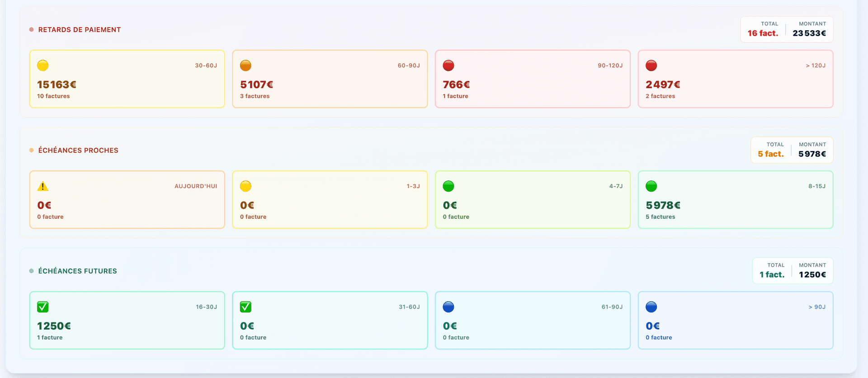This screenshot has height=378, width=868.
Task: Click red circle icon in 90-120J card
Action: click(448, 66)
